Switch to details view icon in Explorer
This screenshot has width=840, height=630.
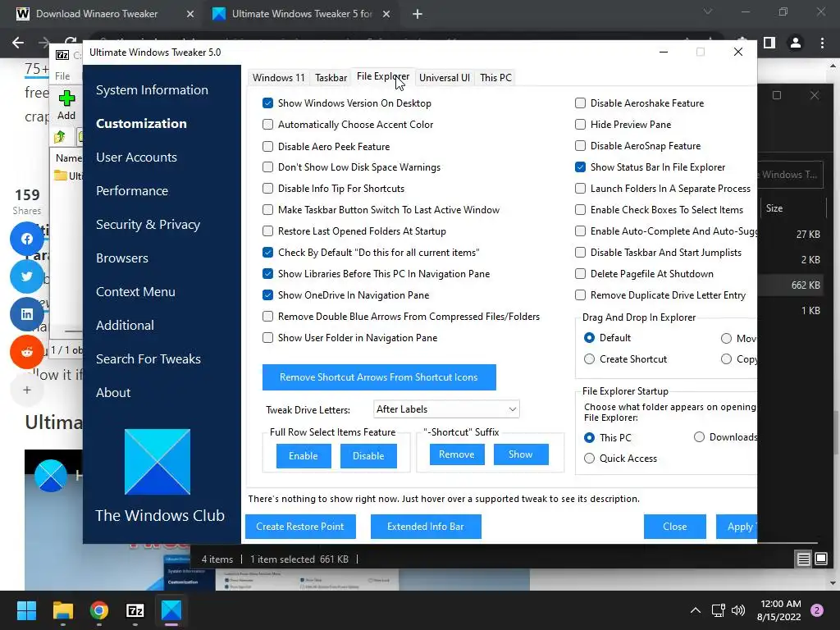(804, 559)
